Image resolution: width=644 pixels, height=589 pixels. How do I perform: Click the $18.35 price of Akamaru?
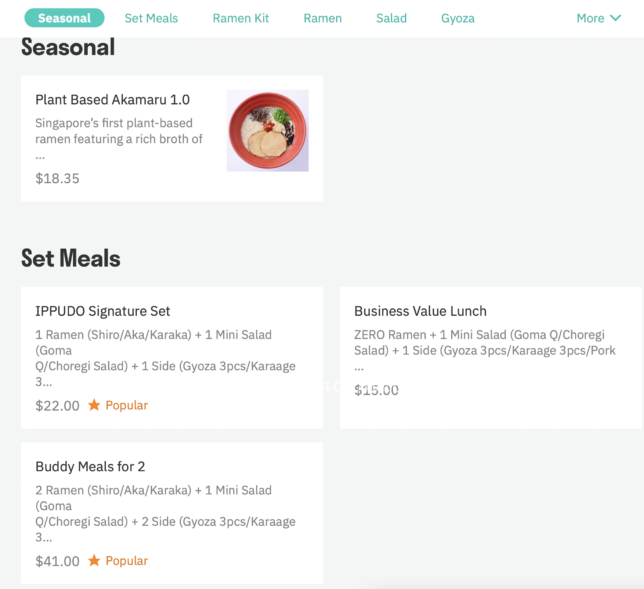point(57,178)
